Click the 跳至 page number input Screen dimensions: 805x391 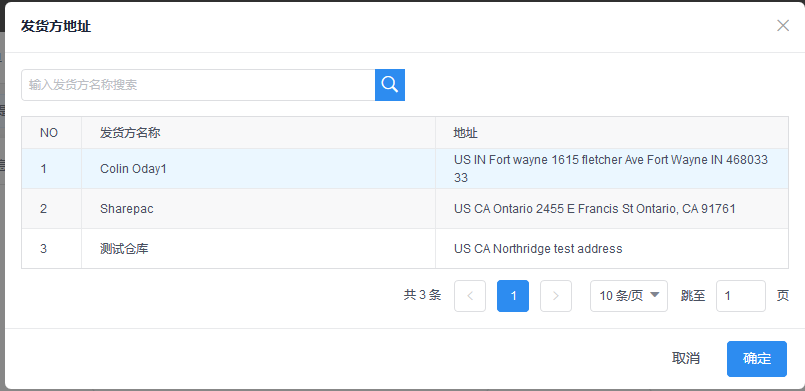pyautogui.click(x=741, y=296)
